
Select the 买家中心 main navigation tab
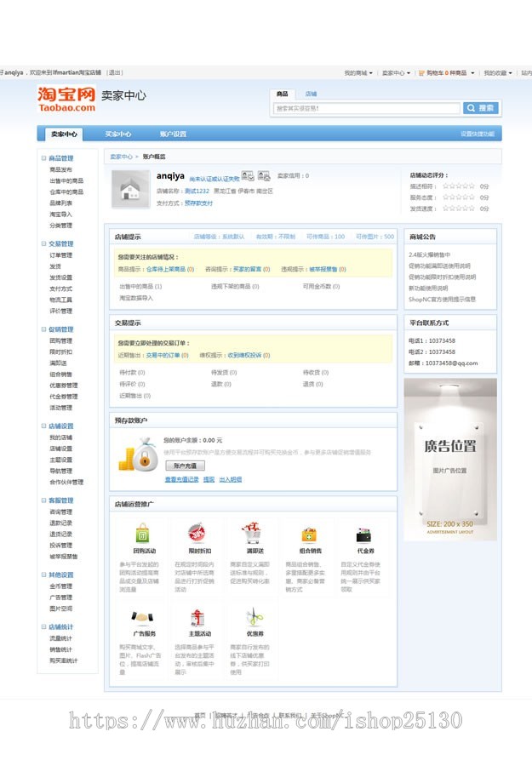point(118,134)
